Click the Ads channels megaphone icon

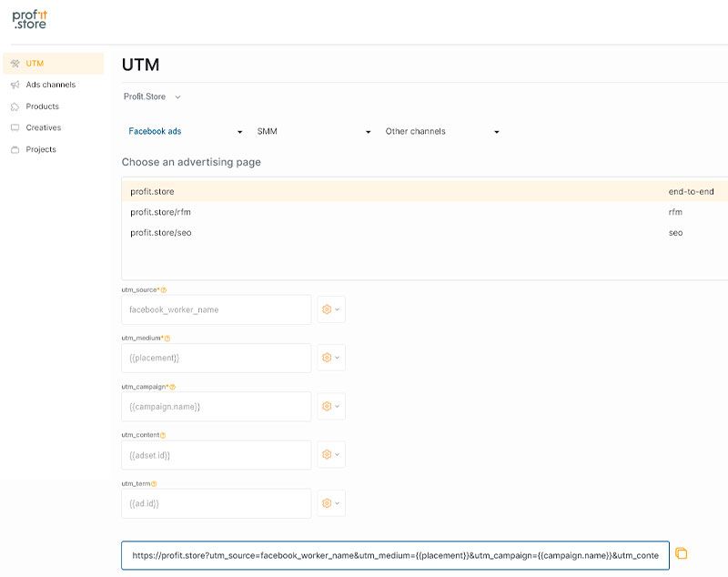(x=15, y=85)
